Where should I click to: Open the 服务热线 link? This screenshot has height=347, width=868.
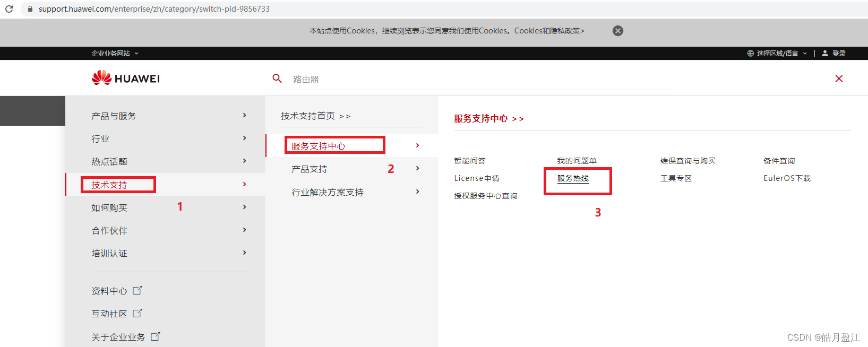(x=573, y=178)
